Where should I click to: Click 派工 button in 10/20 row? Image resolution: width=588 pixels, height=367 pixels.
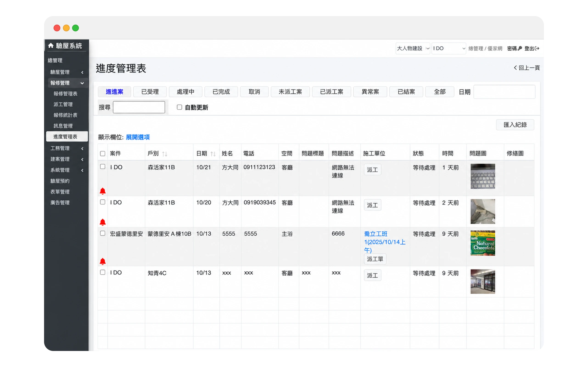[372, 205]
